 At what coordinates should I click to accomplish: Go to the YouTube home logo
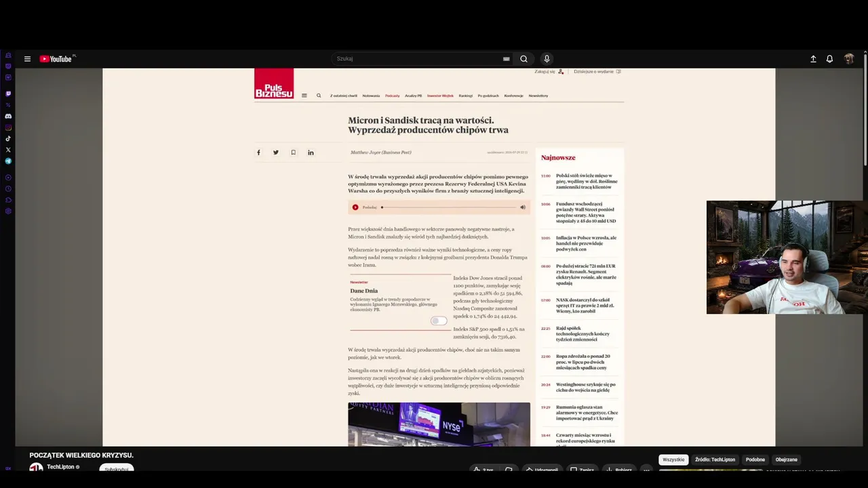coord(56,59)
